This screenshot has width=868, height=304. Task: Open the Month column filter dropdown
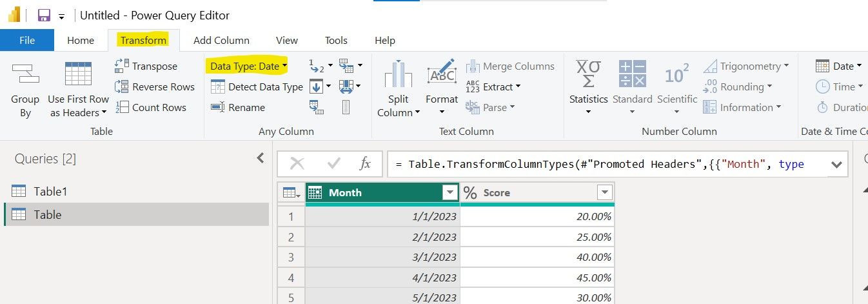click(x=449, y=192)
